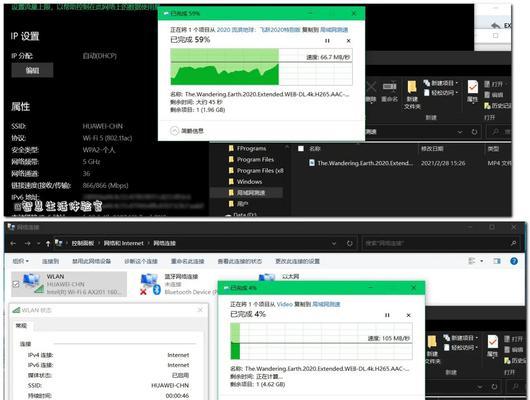Open the 组织 dropdown menu
This screenshot has height=400, width=530.
point(20,261)
